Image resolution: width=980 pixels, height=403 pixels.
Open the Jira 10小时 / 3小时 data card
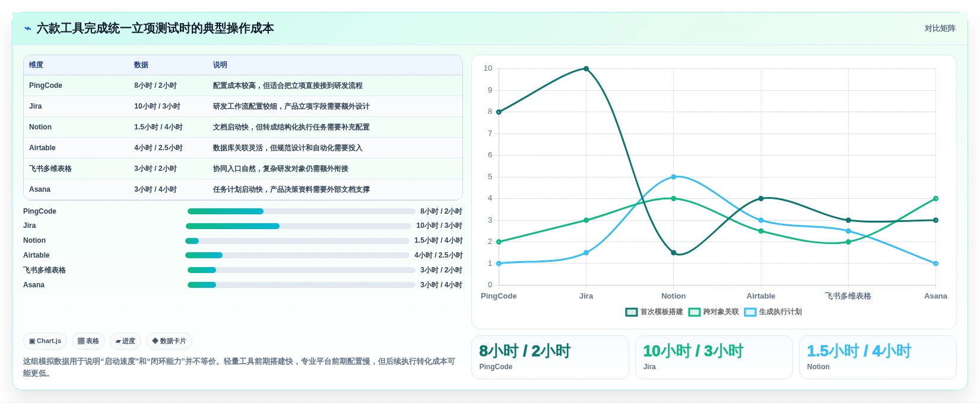714,357
